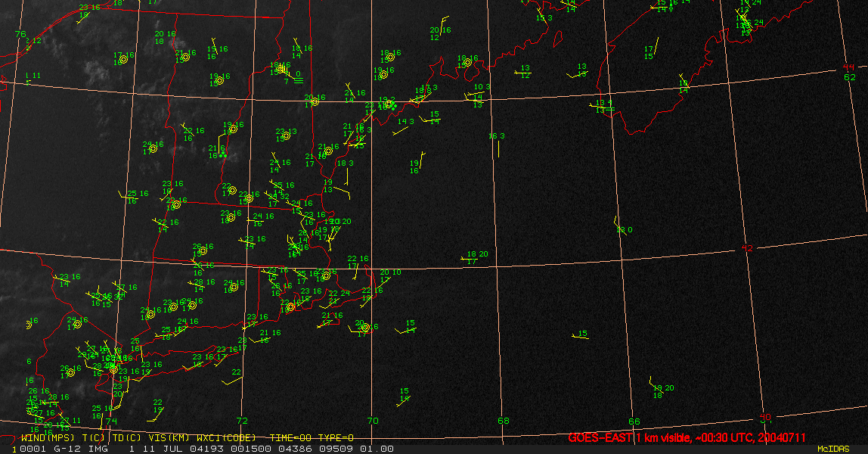Click the longitude label 68

pyautogui.click(x=504, y=421)
